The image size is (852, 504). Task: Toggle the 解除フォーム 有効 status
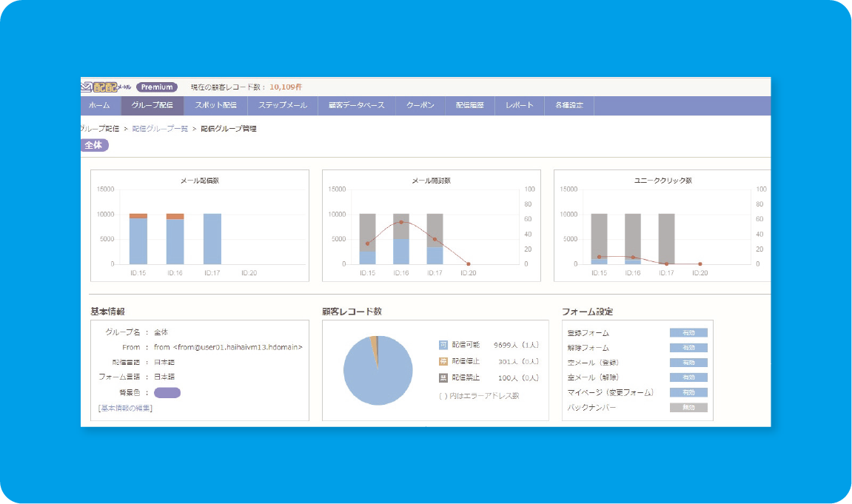tap(688, 348)
